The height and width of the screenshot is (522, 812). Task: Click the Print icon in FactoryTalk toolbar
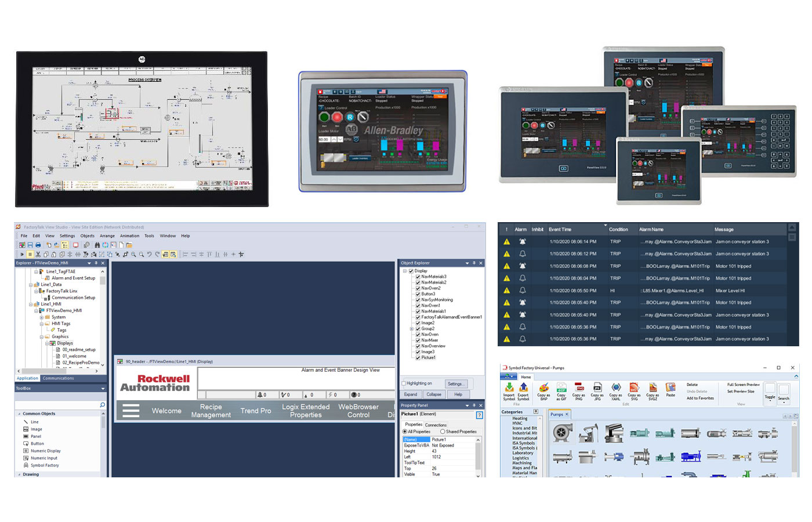point(38,245)
